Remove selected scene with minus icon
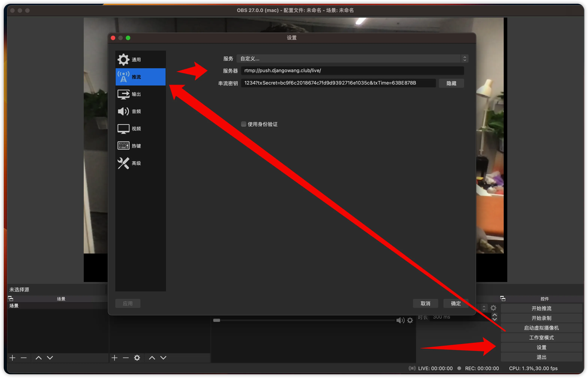This screenshot has height=378, width=588. 24,358
